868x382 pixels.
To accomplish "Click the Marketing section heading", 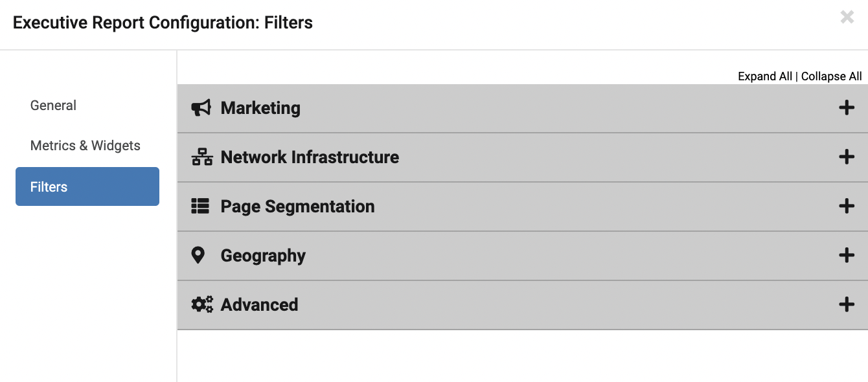I will click(x=260, y=108).
